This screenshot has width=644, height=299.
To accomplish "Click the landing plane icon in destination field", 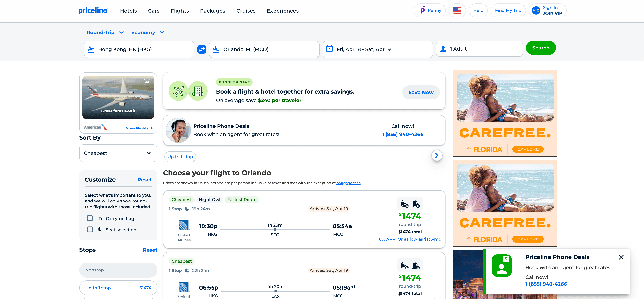I will [216, 49].
